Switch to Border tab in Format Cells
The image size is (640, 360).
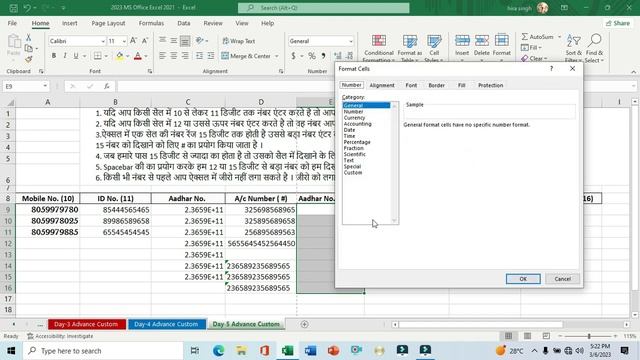[x=436, y=85]
